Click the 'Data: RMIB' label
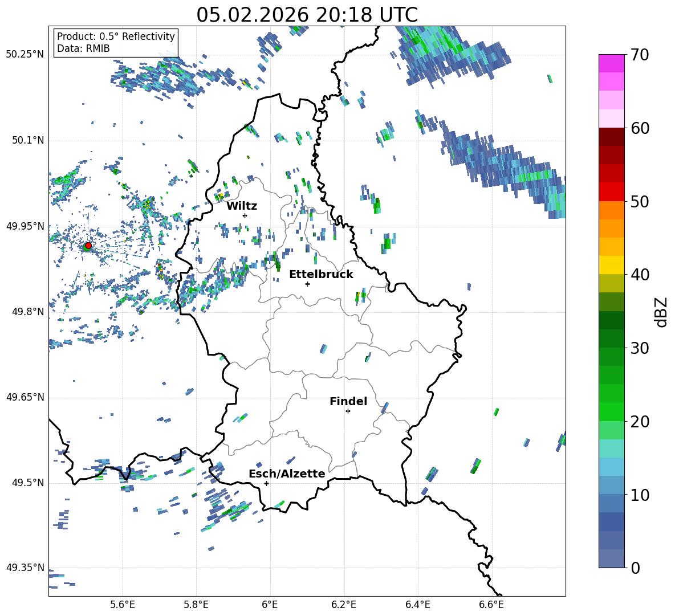 point(83,48)
